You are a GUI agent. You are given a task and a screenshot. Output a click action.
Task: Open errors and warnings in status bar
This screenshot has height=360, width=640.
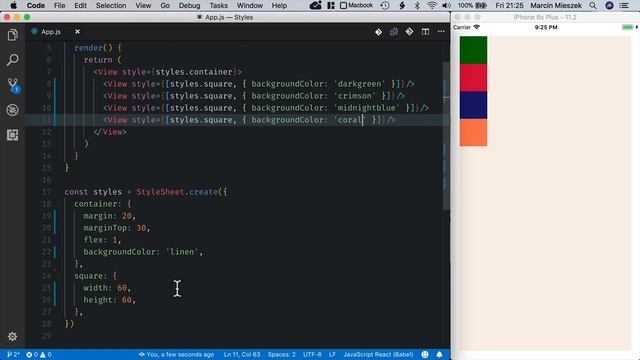click(x=39, y=354)
